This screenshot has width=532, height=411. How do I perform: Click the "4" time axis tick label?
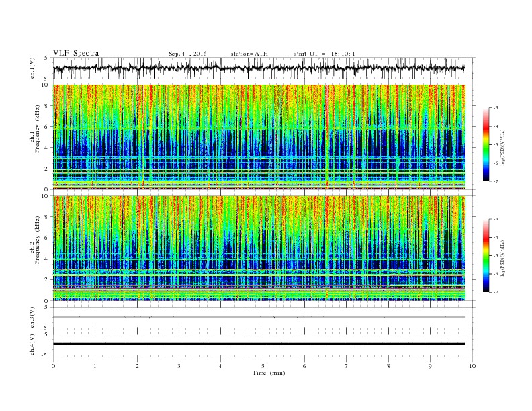coord(220,366)
